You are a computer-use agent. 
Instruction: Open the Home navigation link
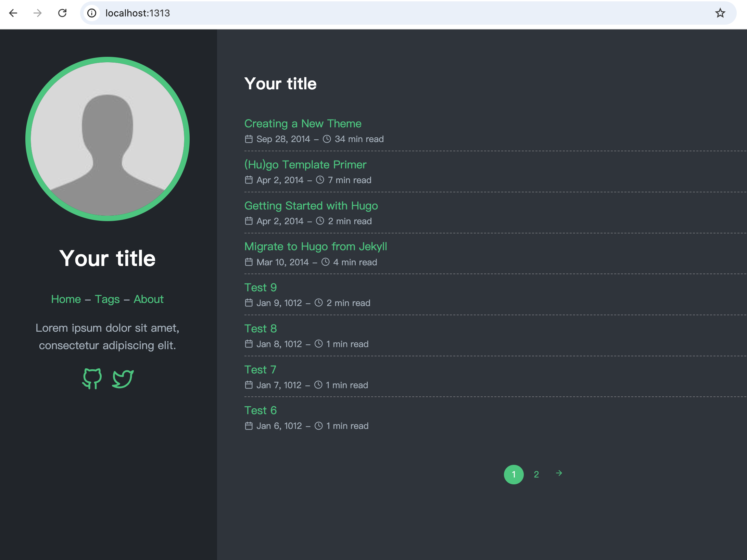(x=66, y=299)
